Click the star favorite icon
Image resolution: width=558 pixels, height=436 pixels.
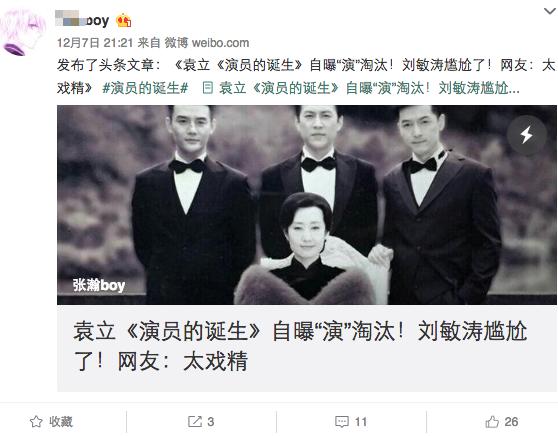[x=36, y=422]
